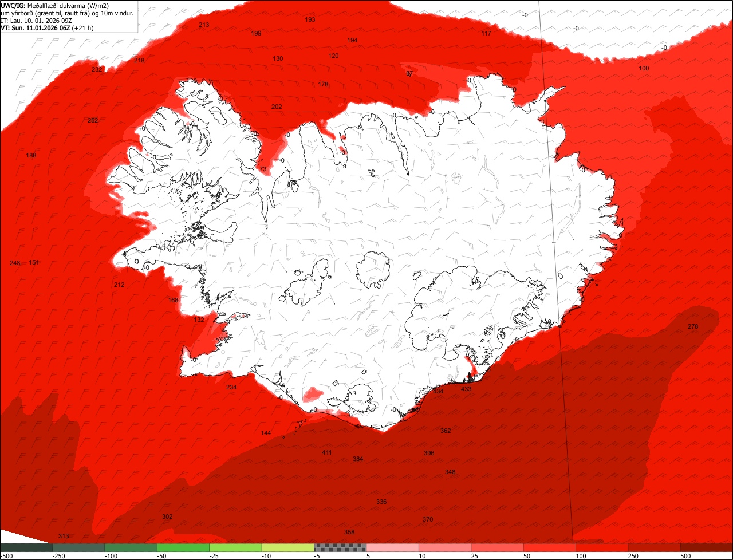
Task: Pick the legend swatch between 100 and 250
Action: (602, 547)
